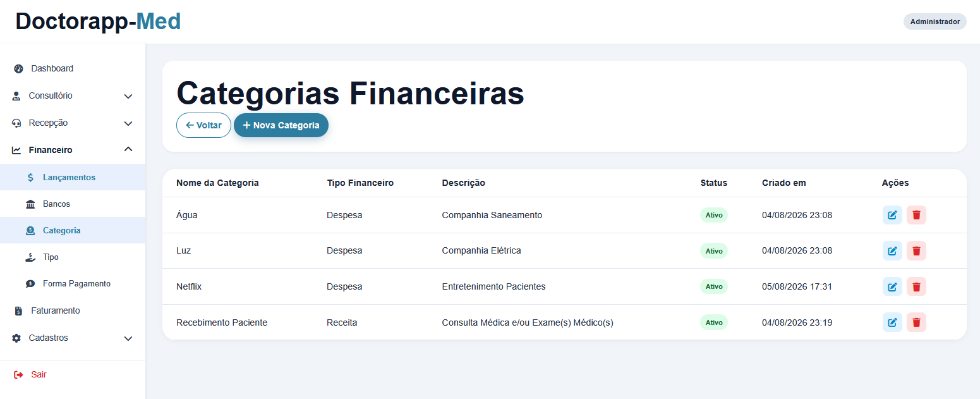Delete the Luz category
The width and height of the screenshot is (980, 399).
coord(916,251)
